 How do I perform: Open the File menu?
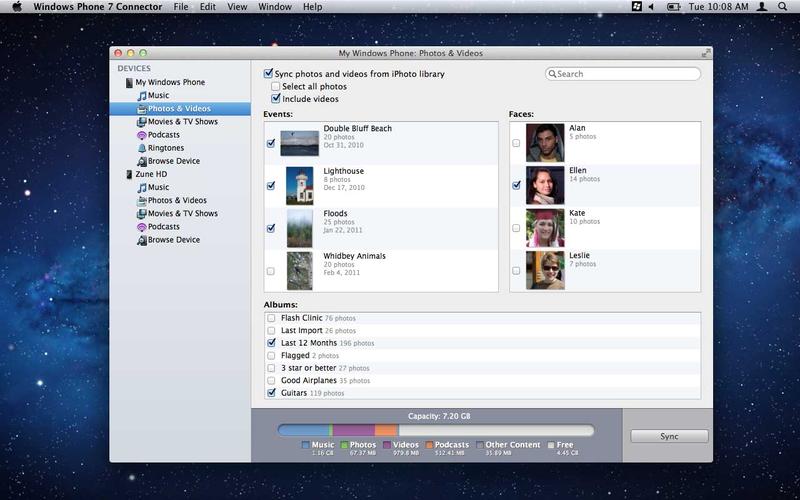coord(181,7)
